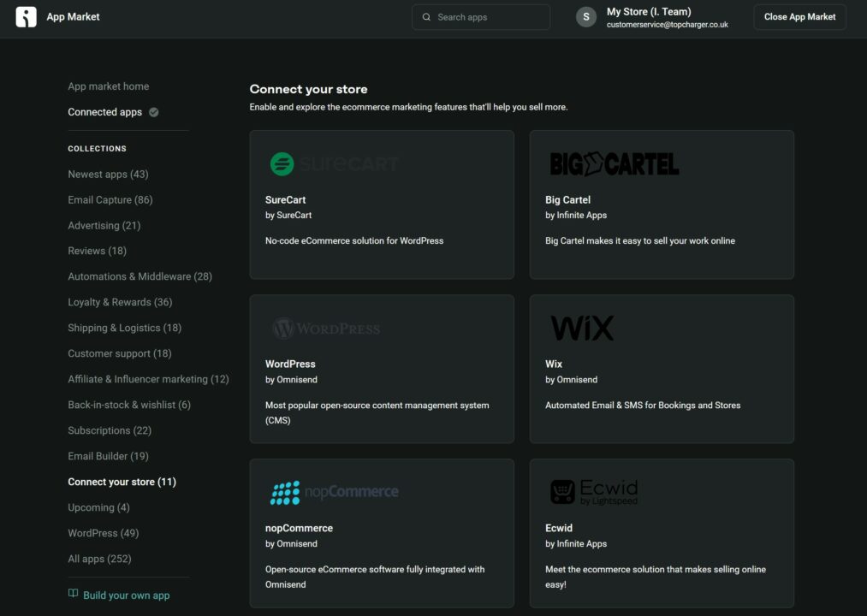Click the search magnifier icon
Viewport: 867px width, 616px height.
426,17
